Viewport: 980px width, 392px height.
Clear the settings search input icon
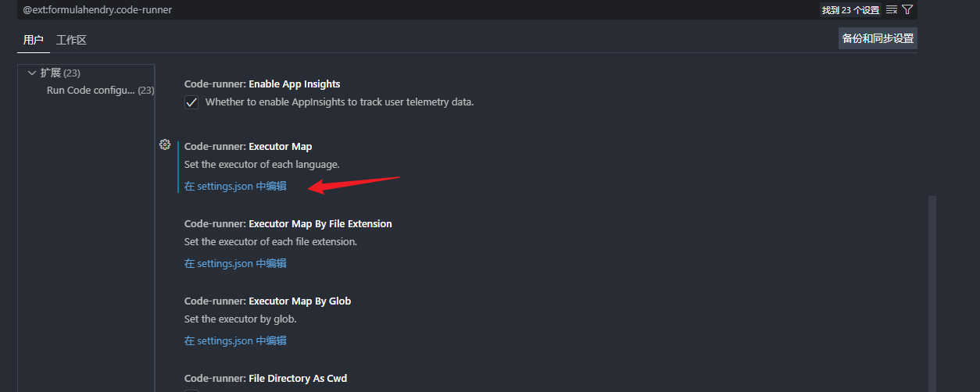(892, 10)
